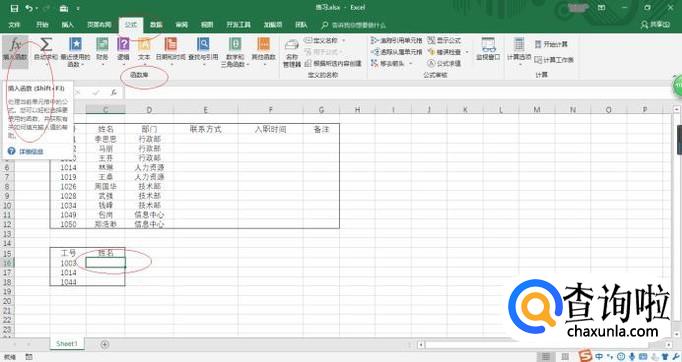The width and height of the screenshot is (682, 362).
Task: Click the detailed help link in tooltip
Action: coord(31,151)
